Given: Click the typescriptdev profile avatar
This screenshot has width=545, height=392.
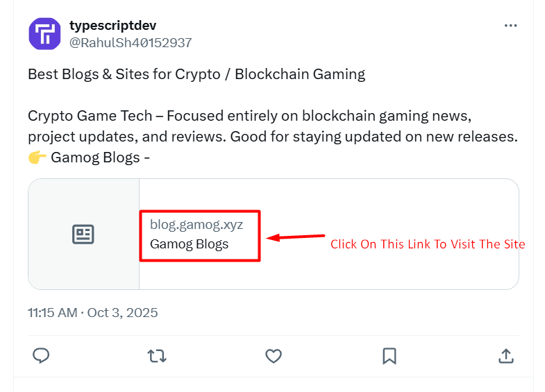Looking at the screenshot, I should pos(44,33).
